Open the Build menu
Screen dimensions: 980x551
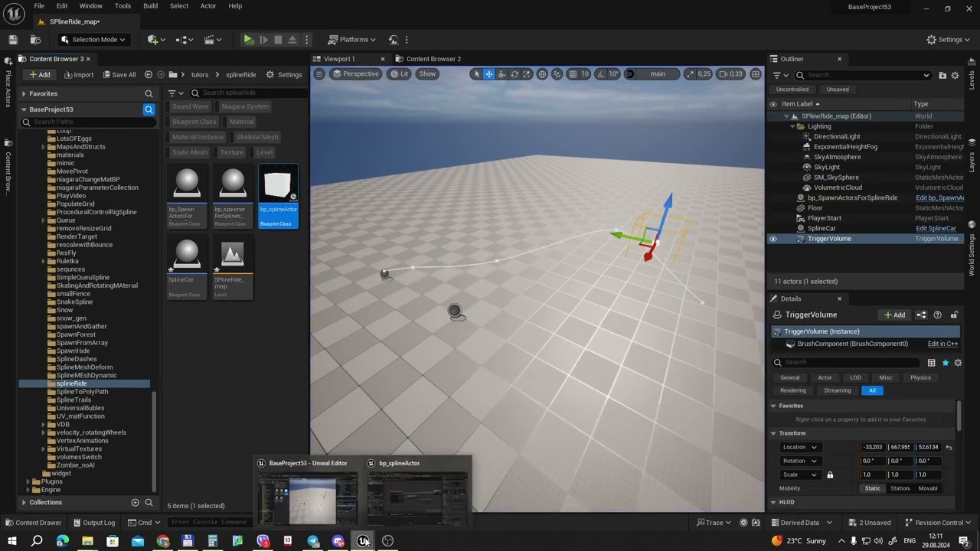point(150,6)
